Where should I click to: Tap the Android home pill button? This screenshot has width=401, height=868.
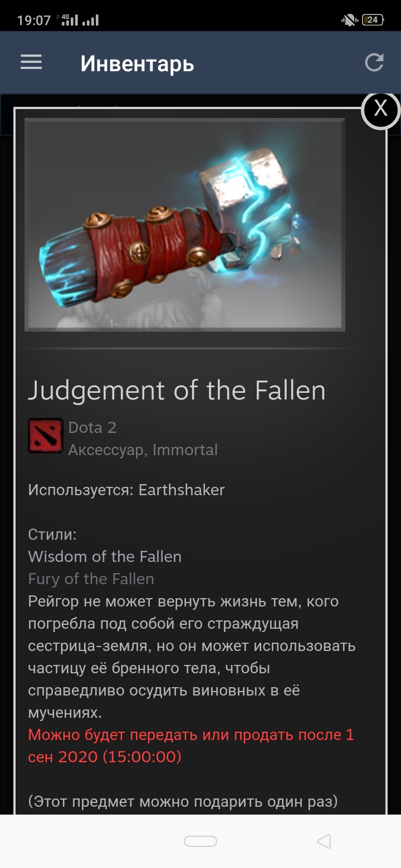pyautogui.click(x=200, y=841)
